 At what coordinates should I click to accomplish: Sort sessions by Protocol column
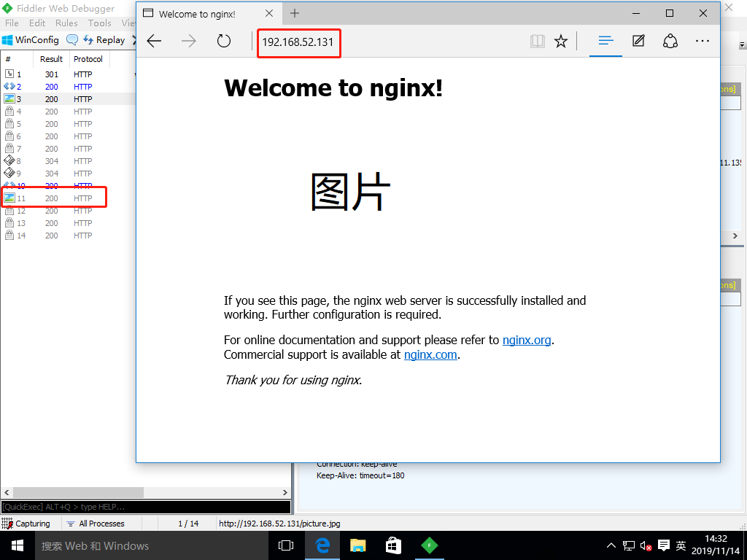coord(88,59)
